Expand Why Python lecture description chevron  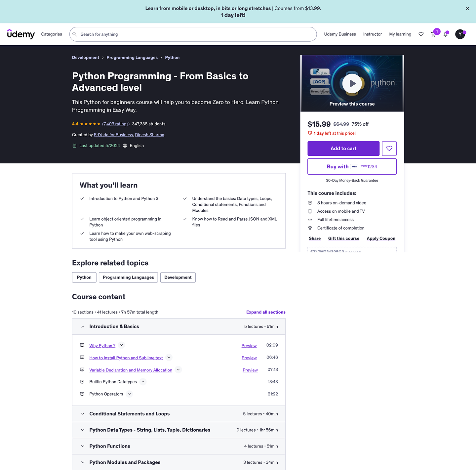pyautogui.click(x=121, y=345)
